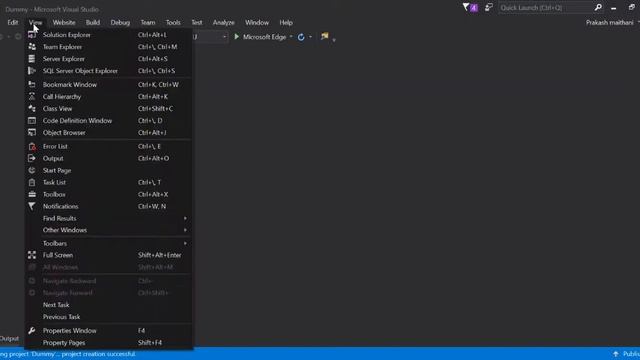Click the Ctrl+Alt+L shortcut text
This screenshot has width=640, height=360.
tap(152, 35)
